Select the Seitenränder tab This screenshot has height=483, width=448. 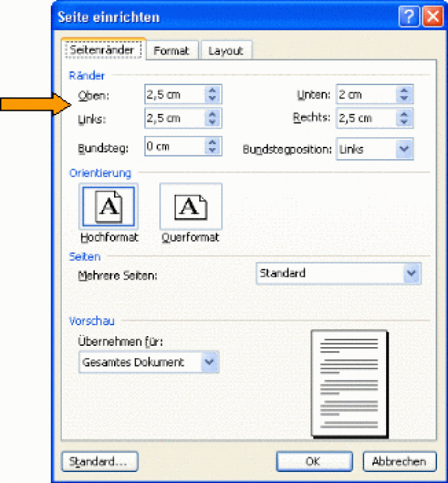(102, 50)
